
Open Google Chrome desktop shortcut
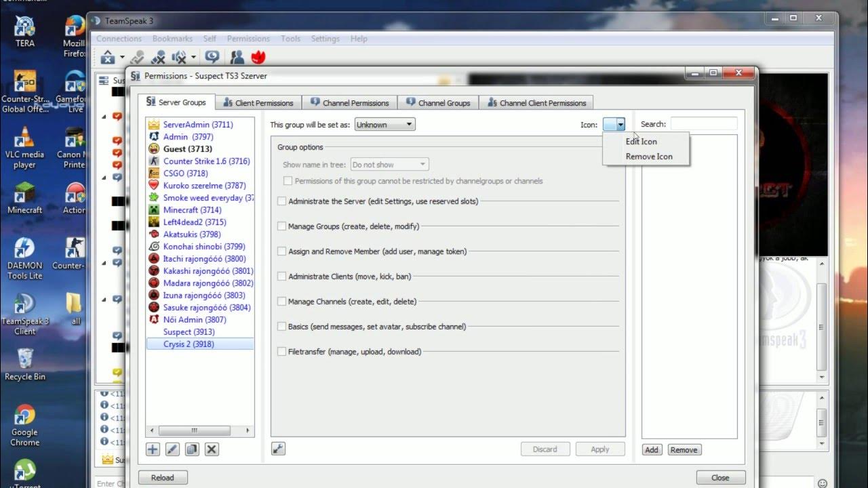25,426
